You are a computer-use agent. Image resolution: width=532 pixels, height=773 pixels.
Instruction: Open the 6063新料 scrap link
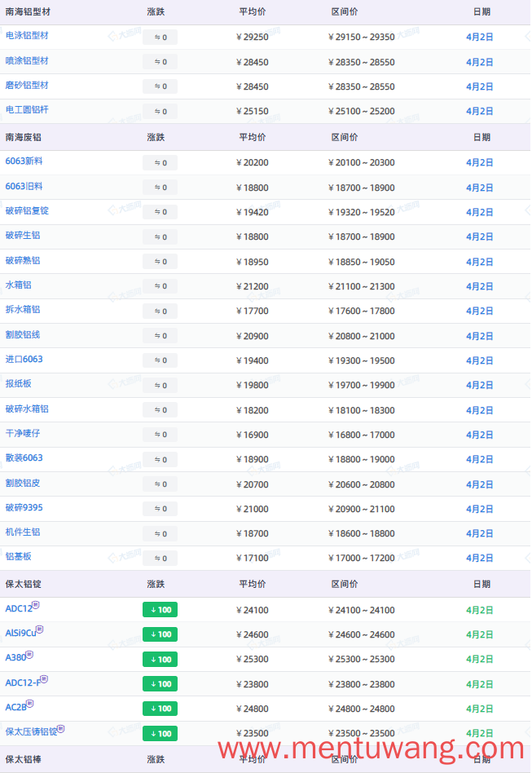[24, 161]
